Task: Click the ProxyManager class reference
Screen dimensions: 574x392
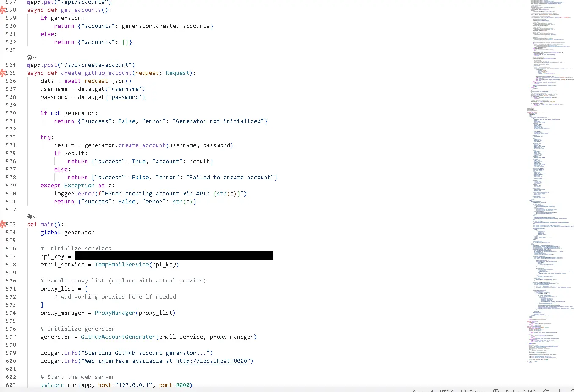Action: pos(115,313)
